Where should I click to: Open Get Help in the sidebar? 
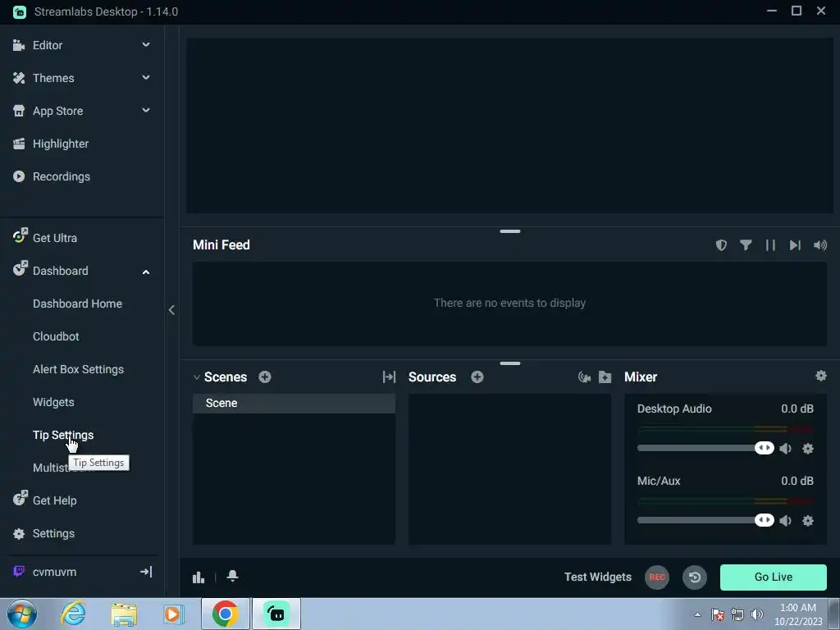pos(55,500)
